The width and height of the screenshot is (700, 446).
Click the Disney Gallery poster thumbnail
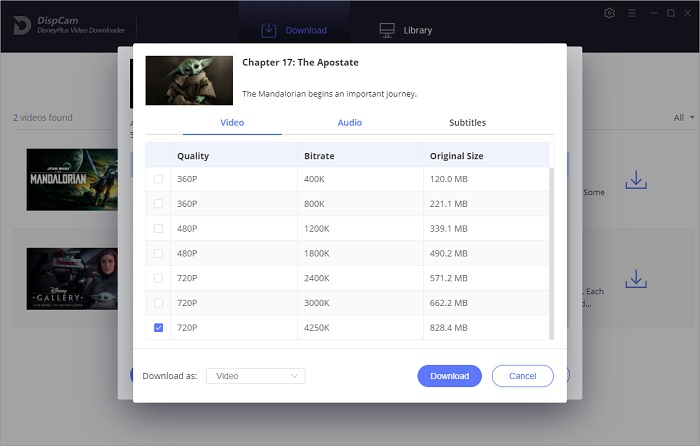click(x=72, y=279)
